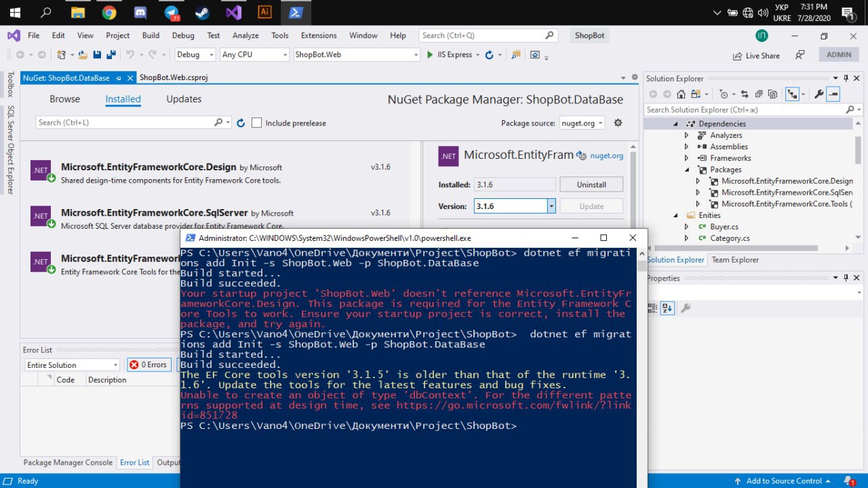868x488 pixels.
Task: Refresh the NuGet package list
Action: point(241,123)
